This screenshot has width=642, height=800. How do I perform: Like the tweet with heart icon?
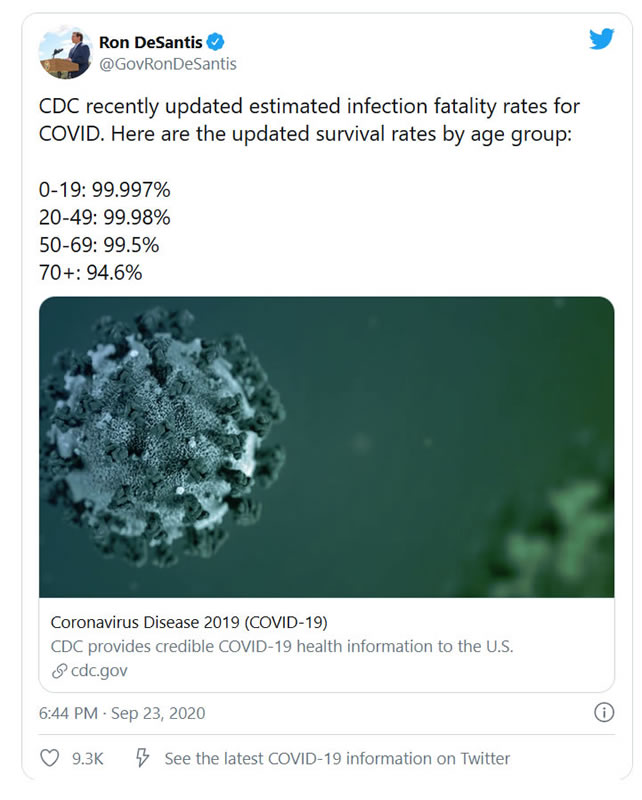click(49, 759)
